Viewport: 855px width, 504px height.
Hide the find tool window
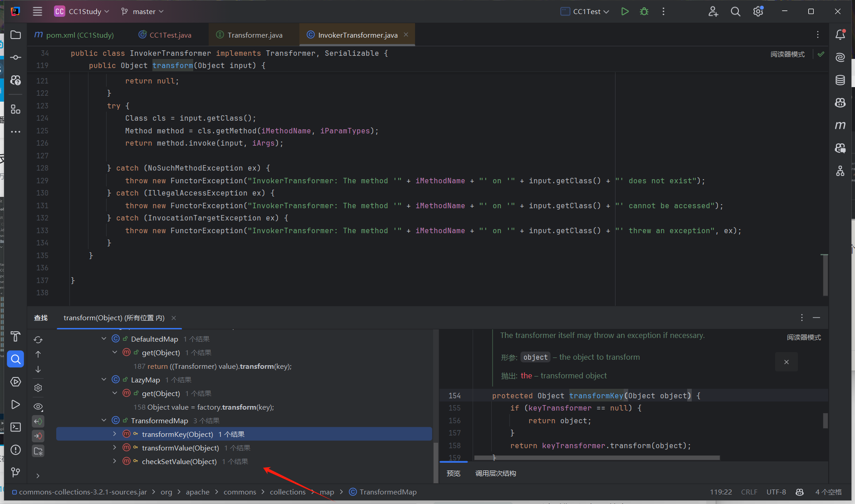click(816, 318)
